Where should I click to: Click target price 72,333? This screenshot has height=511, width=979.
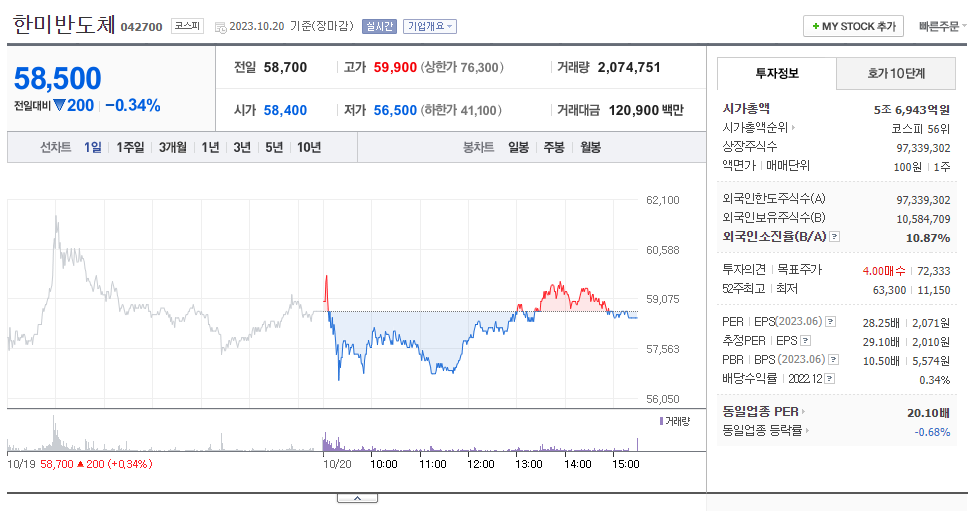(933, 271)
